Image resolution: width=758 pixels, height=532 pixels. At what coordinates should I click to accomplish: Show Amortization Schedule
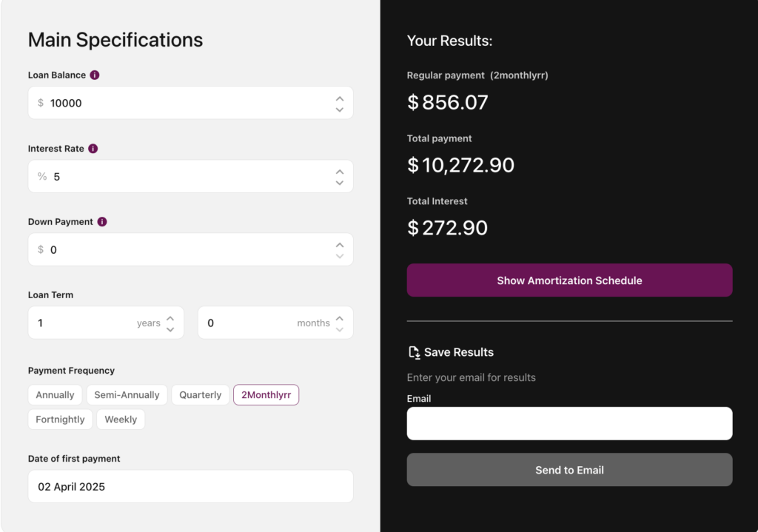tap(569, 280)
